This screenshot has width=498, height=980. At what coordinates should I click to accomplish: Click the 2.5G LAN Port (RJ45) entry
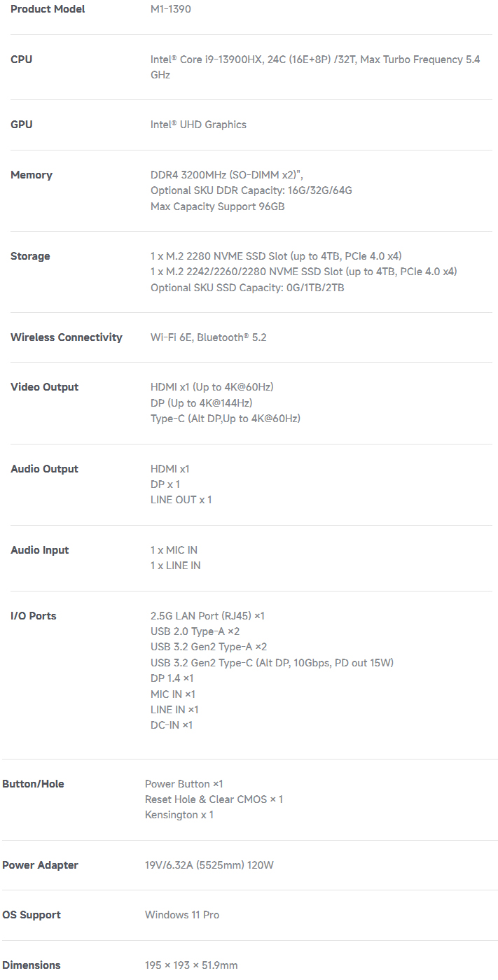click(208, 616)
